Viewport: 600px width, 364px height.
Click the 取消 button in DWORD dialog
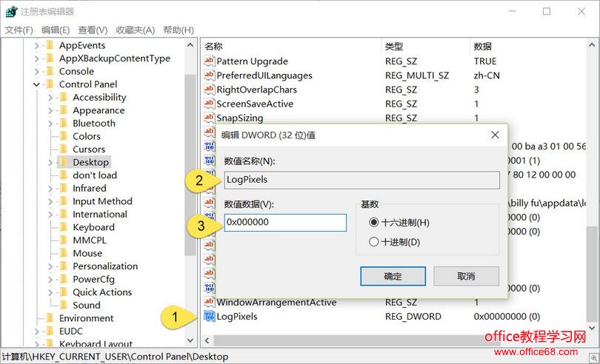pyautogui.click(x=466, y=276)
